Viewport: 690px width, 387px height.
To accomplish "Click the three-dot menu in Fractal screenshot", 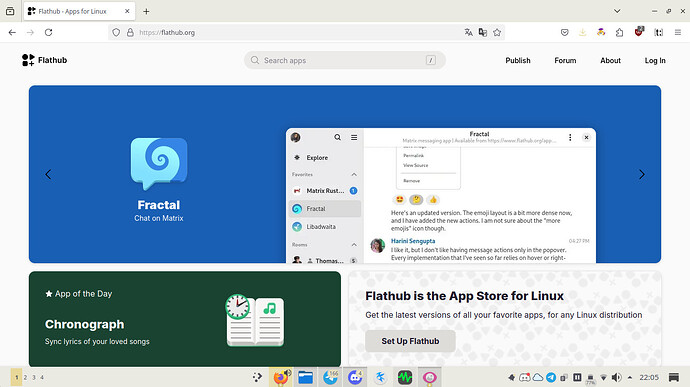I will [570, 137].
